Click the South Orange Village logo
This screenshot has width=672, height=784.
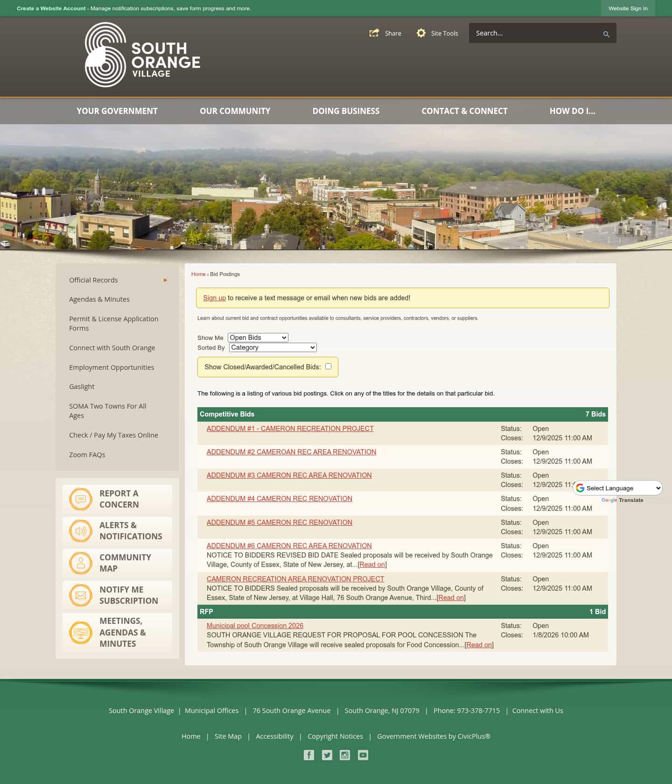click(x=142, y=55)
